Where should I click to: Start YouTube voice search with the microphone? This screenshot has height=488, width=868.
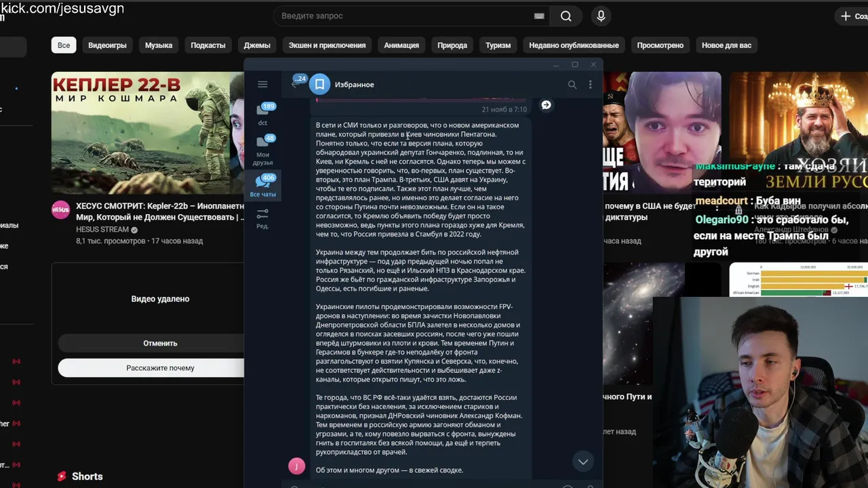click(601, 16)
